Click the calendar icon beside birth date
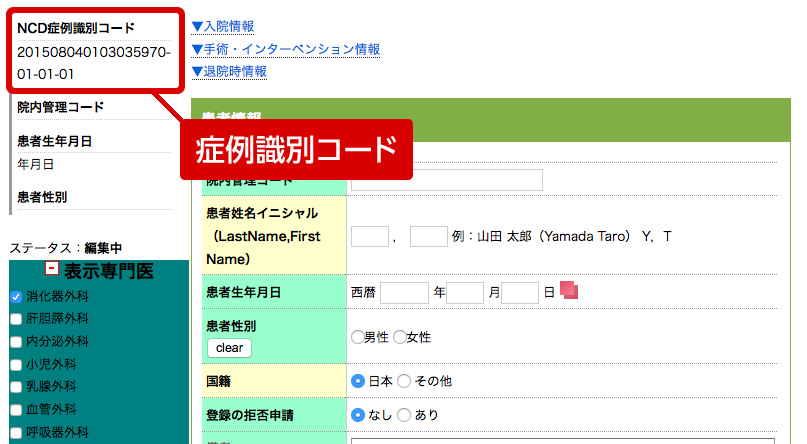807x444 pixels. (x=569, y=292)
